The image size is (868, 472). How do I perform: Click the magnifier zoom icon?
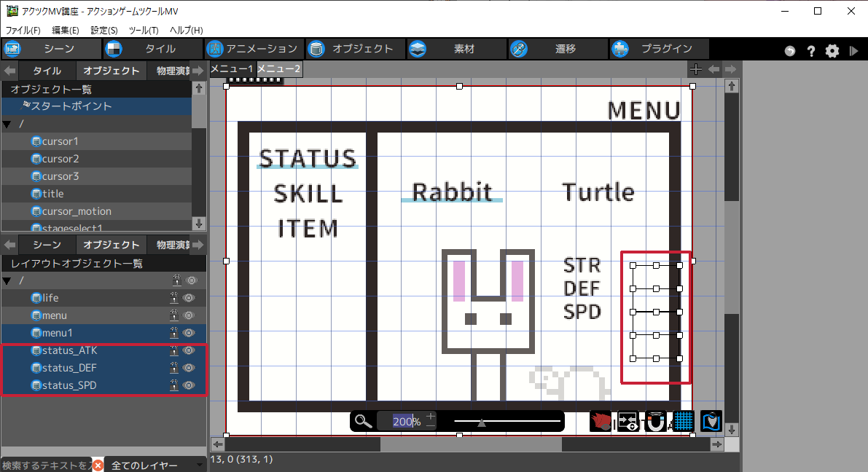(364, 421)
